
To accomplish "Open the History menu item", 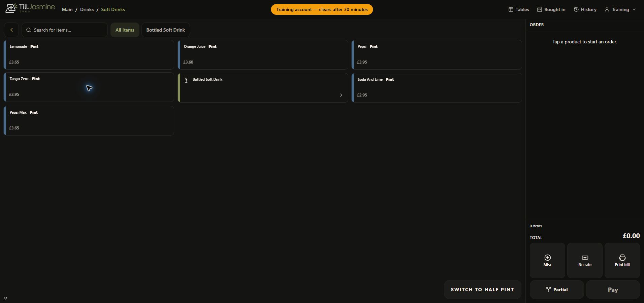I will (x=585, y=9).
